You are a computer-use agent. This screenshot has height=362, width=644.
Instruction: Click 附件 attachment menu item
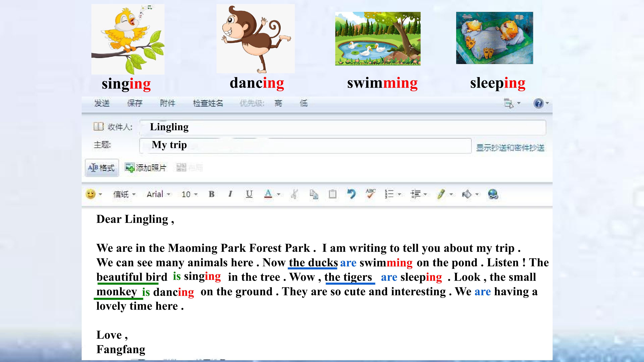pyautogui.click(x=168, y=103)
